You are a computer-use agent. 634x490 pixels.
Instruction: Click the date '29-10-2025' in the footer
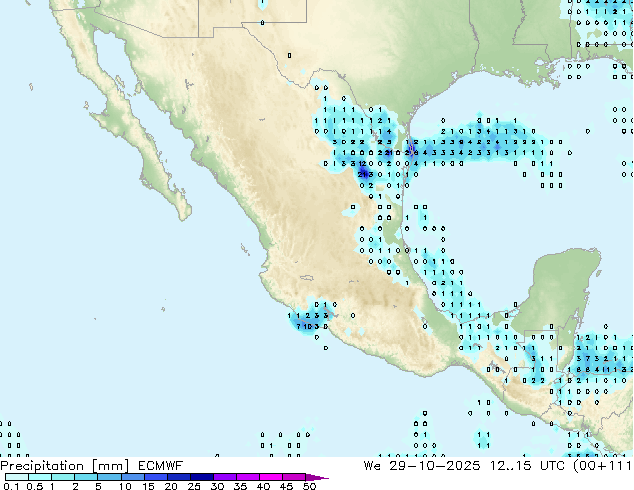coord(435,466)
